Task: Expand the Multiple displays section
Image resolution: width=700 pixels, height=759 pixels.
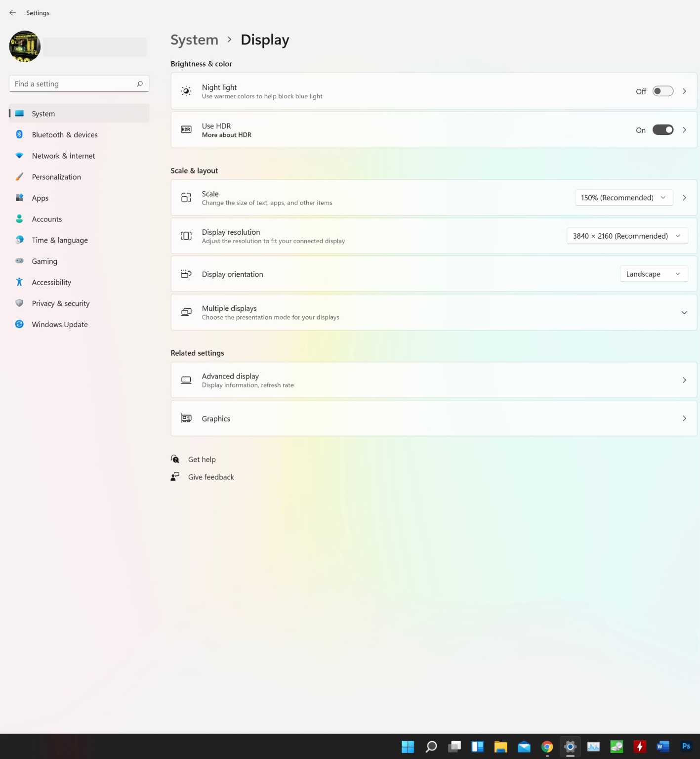Action: (684, 312)
